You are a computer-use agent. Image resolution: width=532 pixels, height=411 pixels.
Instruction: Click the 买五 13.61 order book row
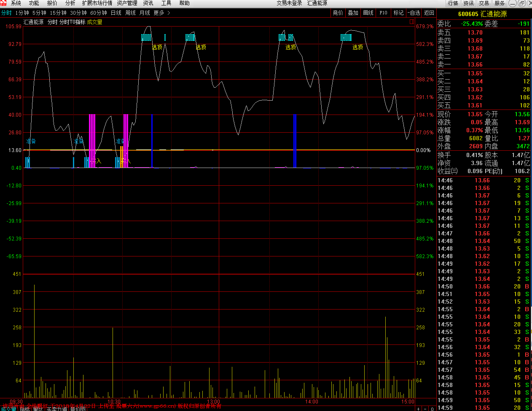point(484,105)
